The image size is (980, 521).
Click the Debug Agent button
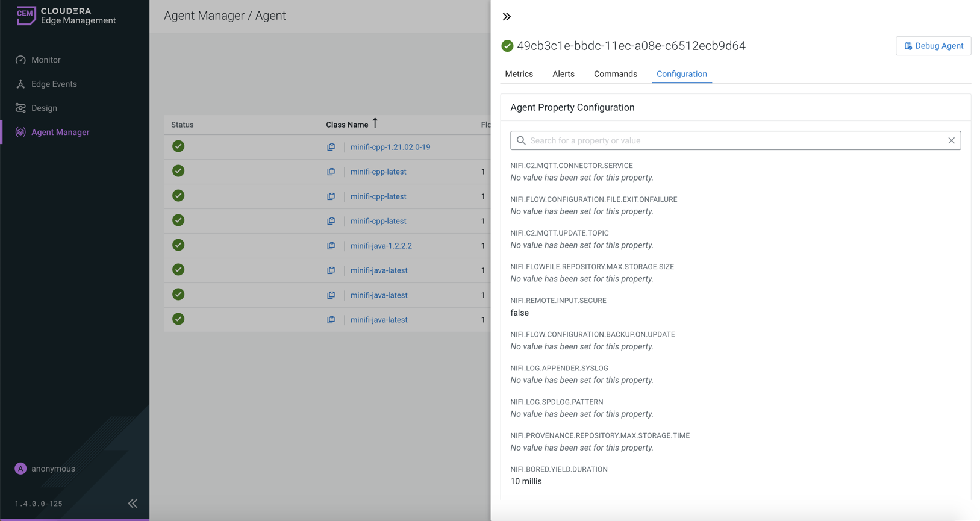click(933, 46)
